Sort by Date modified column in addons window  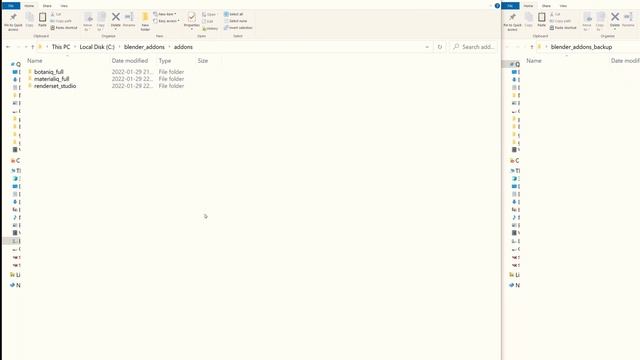(x=130, y=60)
